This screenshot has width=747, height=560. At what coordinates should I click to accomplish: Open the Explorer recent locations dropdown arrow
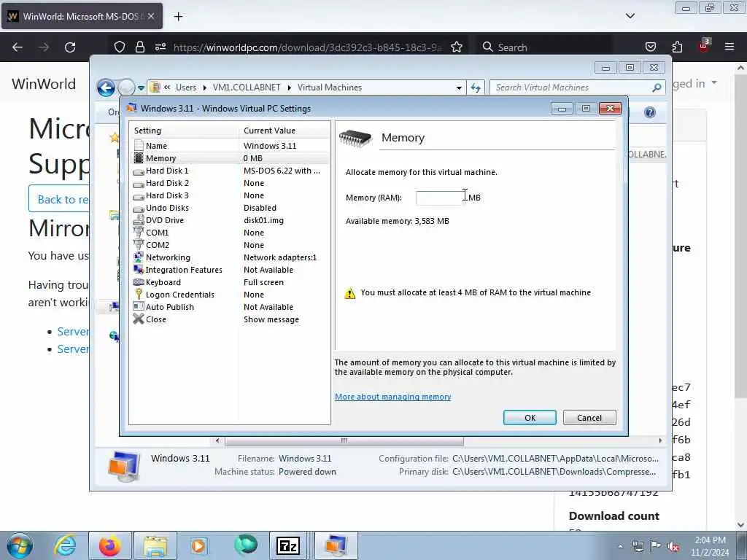(141, 88)
